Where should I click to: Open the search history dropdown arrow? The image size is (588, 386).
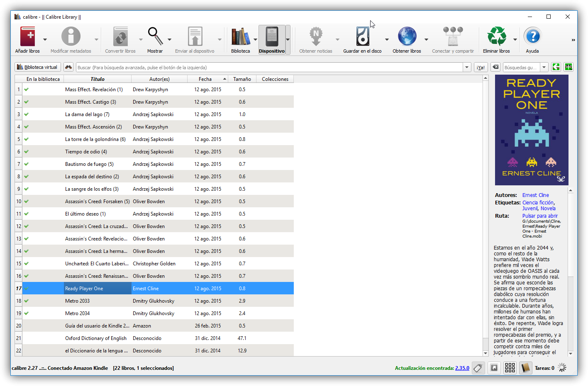pos(467,67)
